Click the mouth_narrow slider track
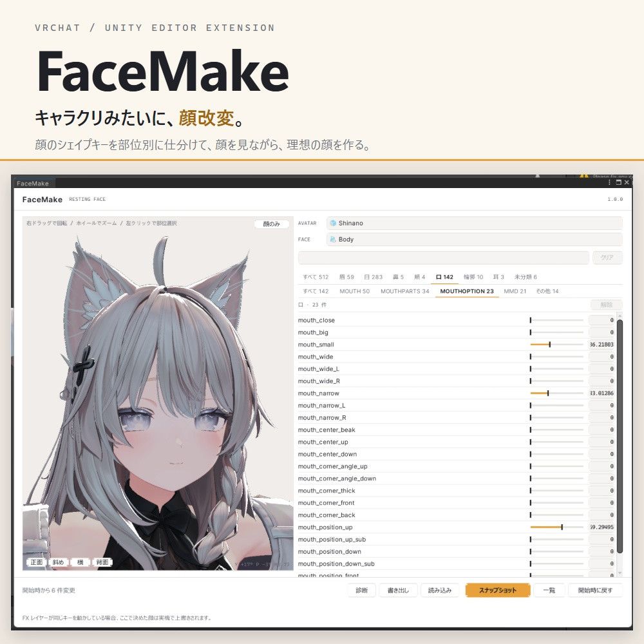Viewport: 644px width, 644px height. [x=556, y=393]
